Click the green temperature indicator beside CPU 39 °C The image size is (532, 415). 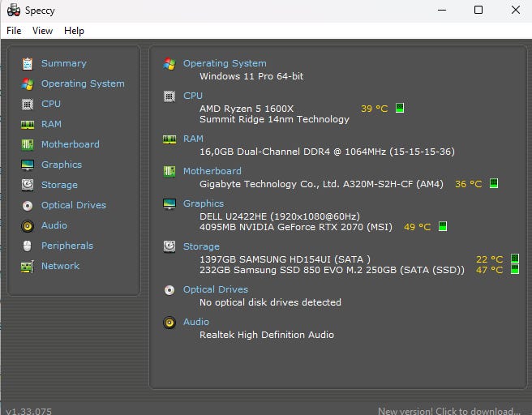click(x=400, y=108)
